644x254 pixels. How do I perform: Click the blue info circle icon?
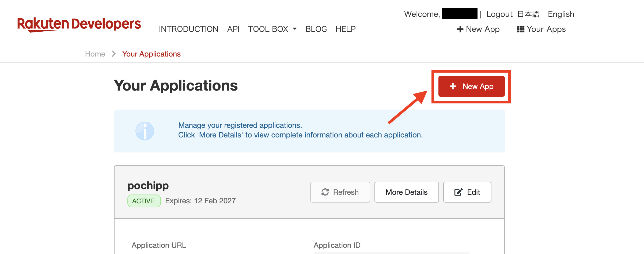(x=145, y=131)
